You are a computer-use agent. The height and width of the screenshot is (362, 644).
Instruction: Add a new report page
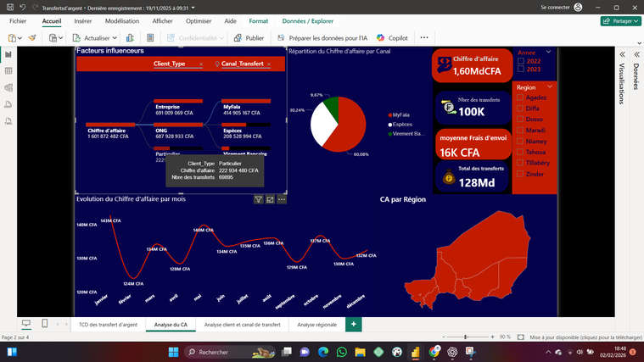click(353, 324)
